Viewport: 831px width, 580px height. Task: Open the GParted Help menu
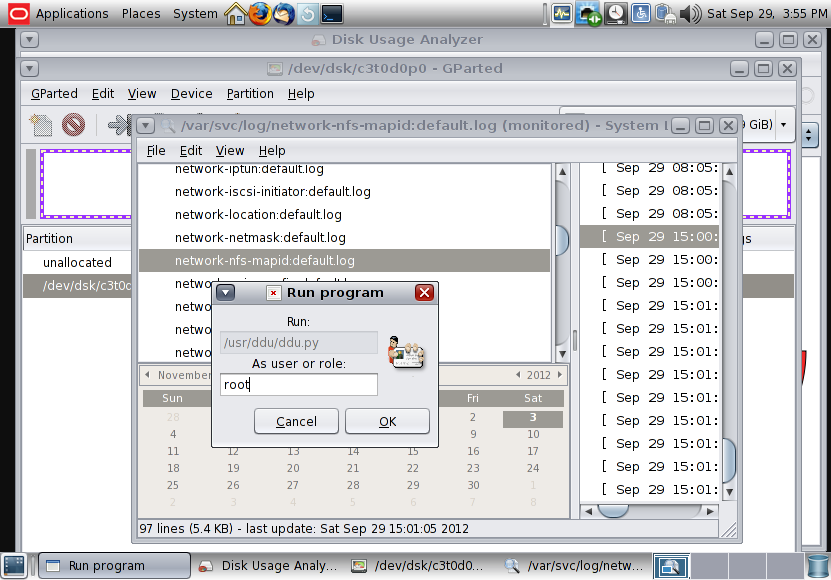(301, 94)
